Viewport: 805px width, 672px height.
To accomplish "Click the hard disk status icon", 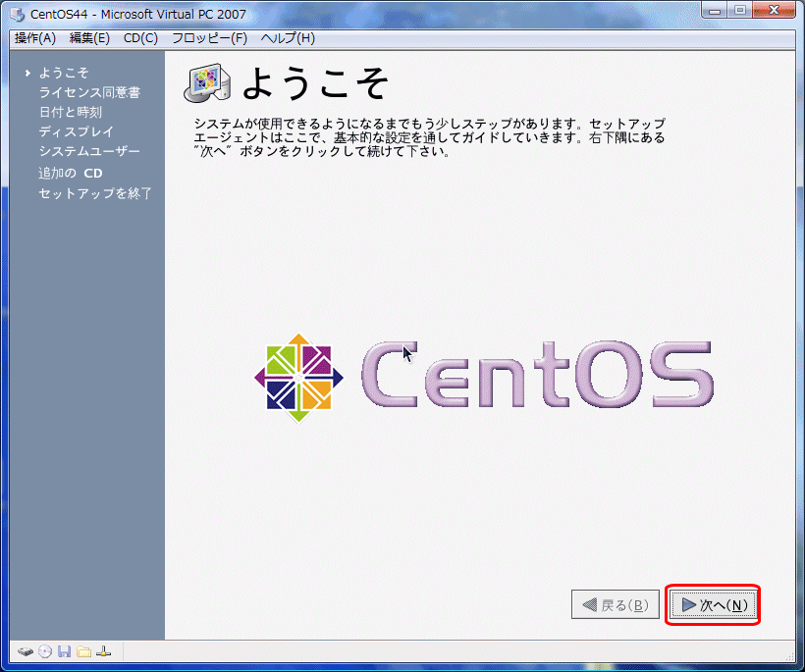I will (x=26, y=652).
